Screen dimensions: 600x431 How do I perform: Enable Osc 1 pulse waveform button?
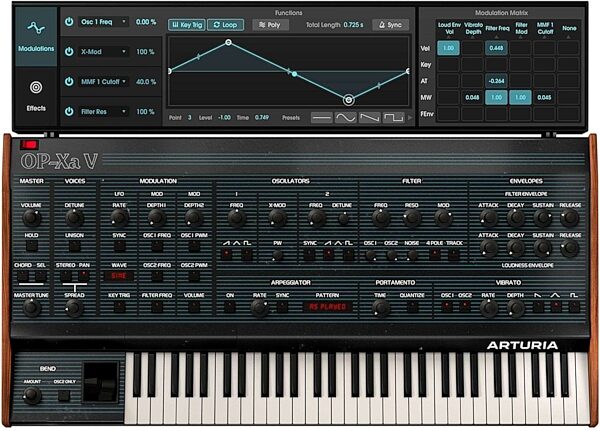[247, 254]
